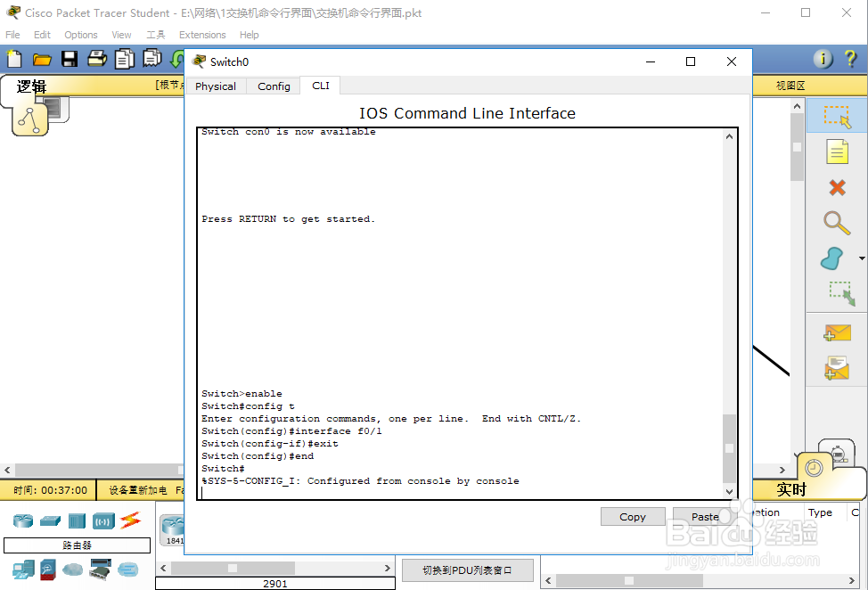
Task: Switch to Simulation mode stopwatch tab
Action: click(x=838, y=454)
